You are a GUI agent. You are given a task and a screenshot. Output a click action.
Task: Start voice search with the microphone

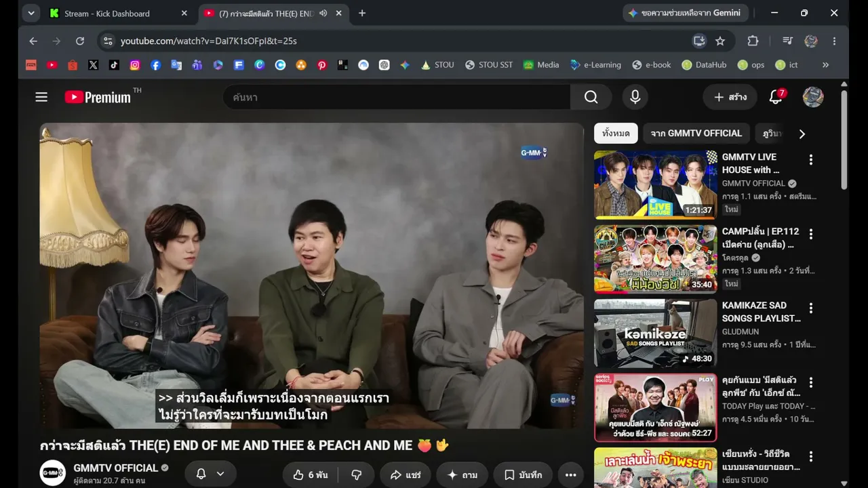[635, 97]
